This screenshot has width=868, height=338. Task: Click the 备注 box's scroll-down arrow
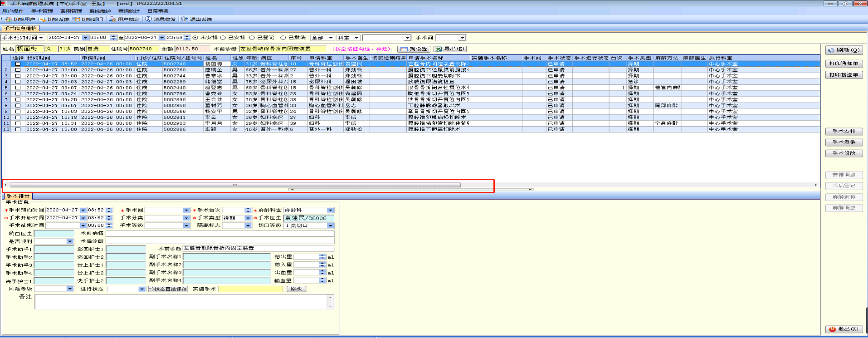tap(330, 306)
